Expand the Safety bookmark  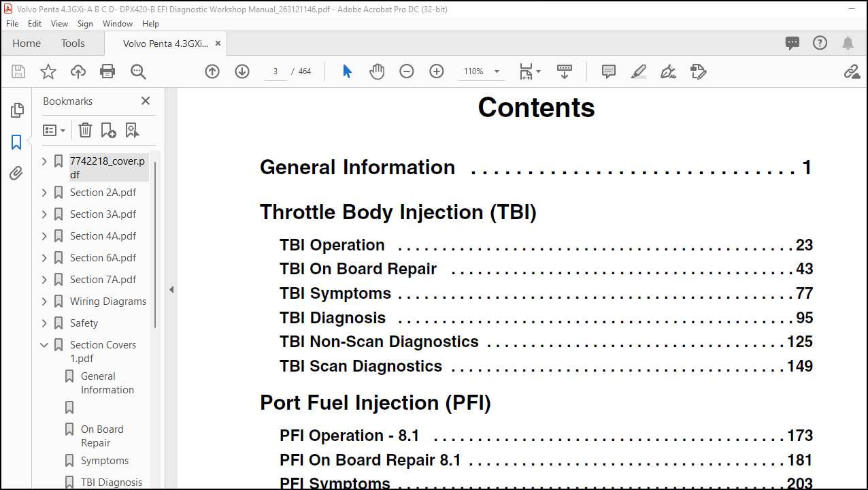pos(44,323)
